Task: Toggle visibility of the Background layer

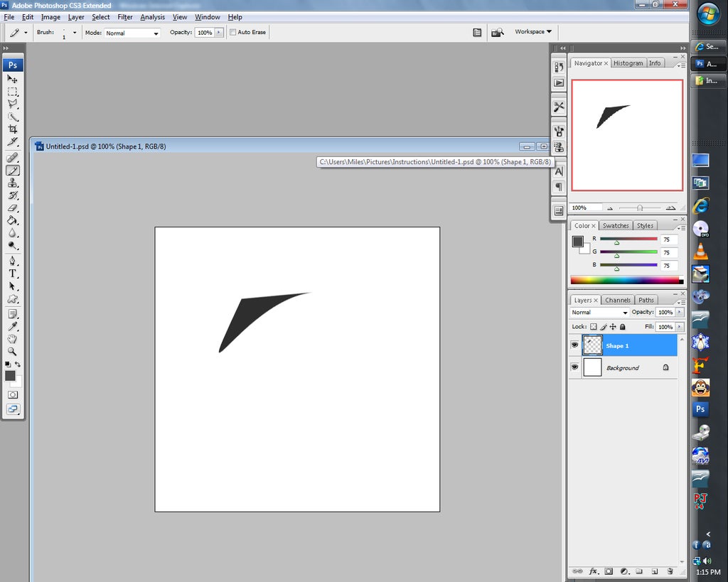Action: tap(575, 367)
